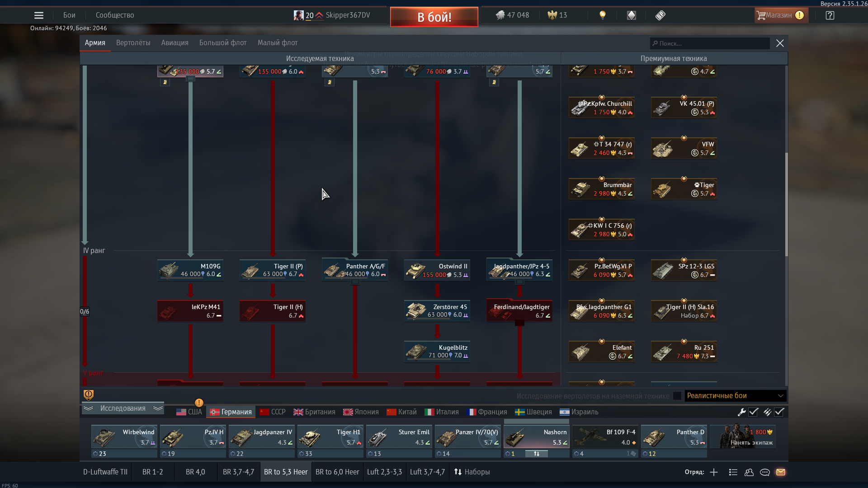Toggle the auto-refill ammunition checkbox
Screen dimensions: 868x488
779,412
